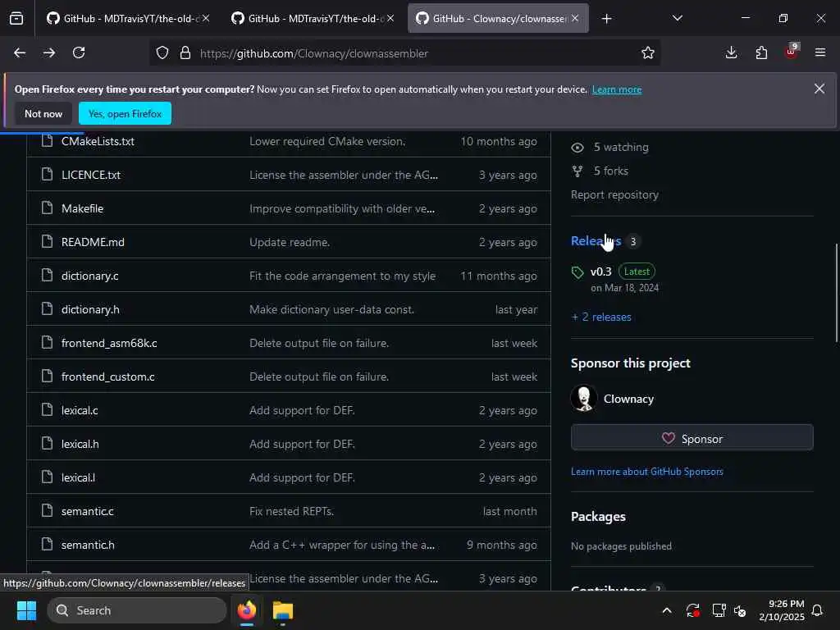Follow Learn more about GitHub Sponsors
Screen dimensions: 840x630
646,472
